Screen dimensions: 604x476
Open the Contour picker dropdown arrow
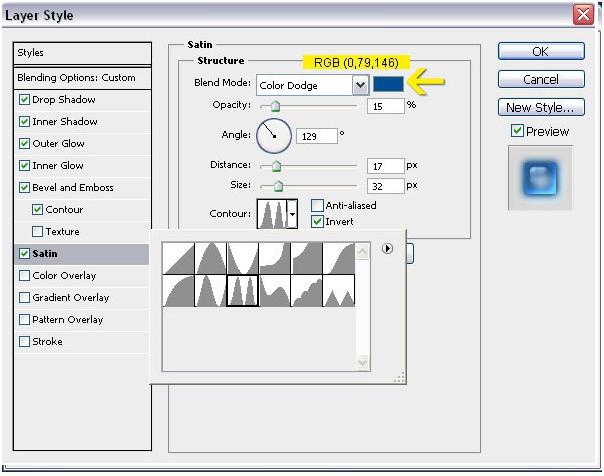[292, 214]
